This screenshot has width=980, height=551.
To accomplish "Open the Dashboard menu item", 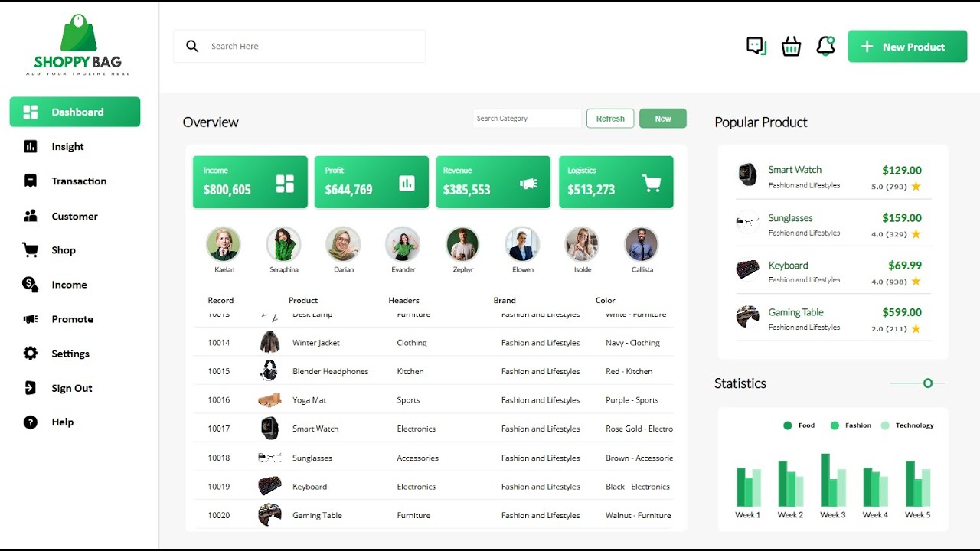I will tap(75, 112).
